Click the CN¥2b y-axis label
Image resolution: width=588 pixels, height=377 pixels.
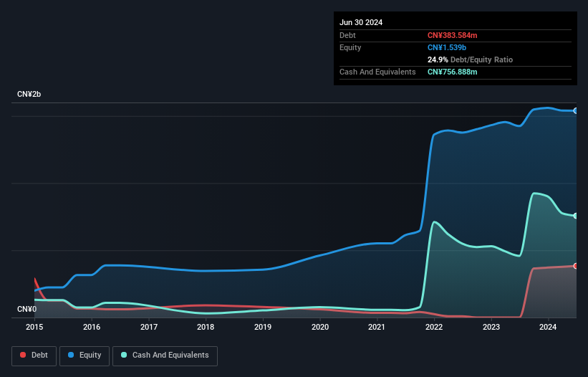point(29,94)
